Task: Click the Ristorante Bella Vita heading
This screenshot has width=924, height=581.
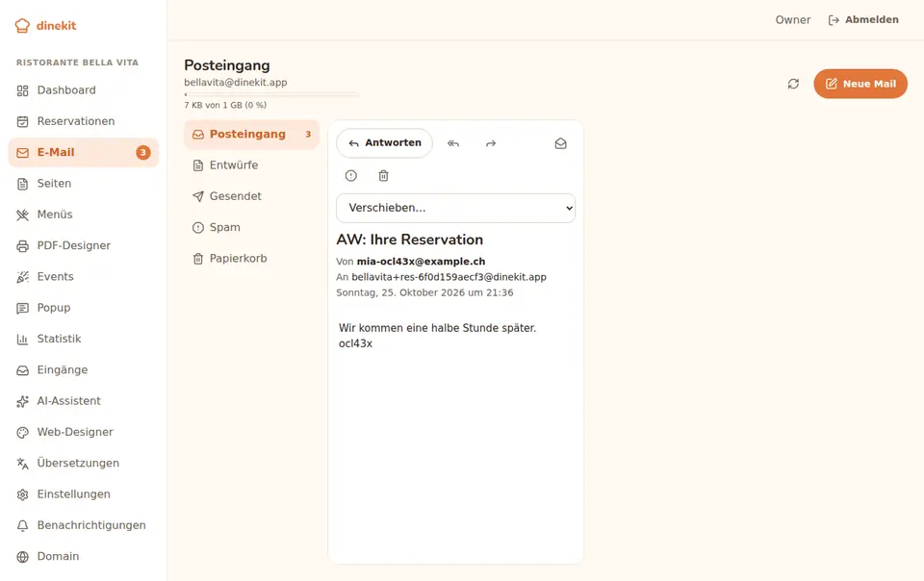Action: click(x=77, y=63)
